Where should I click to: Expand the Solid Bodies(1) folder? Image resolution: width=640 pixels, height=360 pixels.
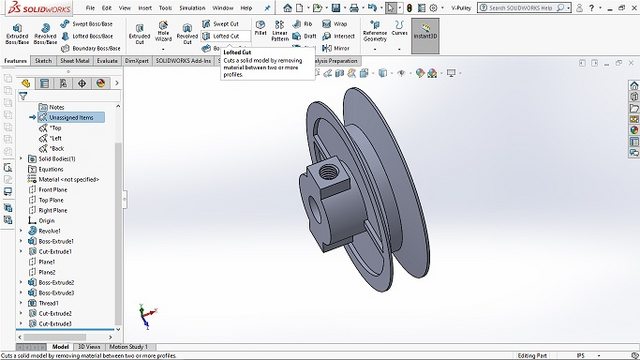pos(21,158)
